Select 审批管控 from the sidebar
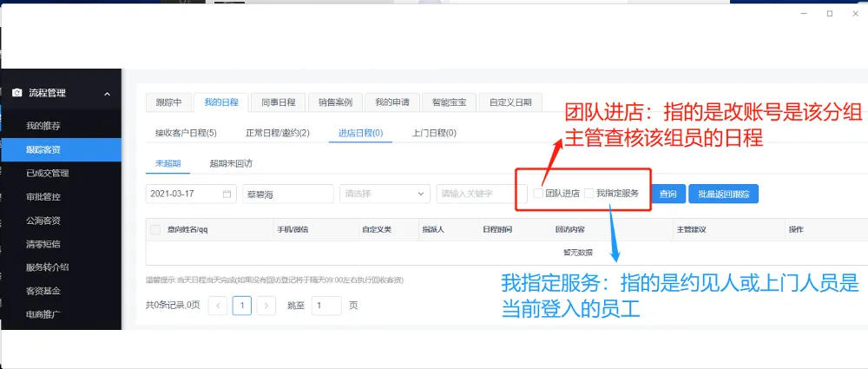Viewport: 868px width, 369px height. [x=43, y=197]
